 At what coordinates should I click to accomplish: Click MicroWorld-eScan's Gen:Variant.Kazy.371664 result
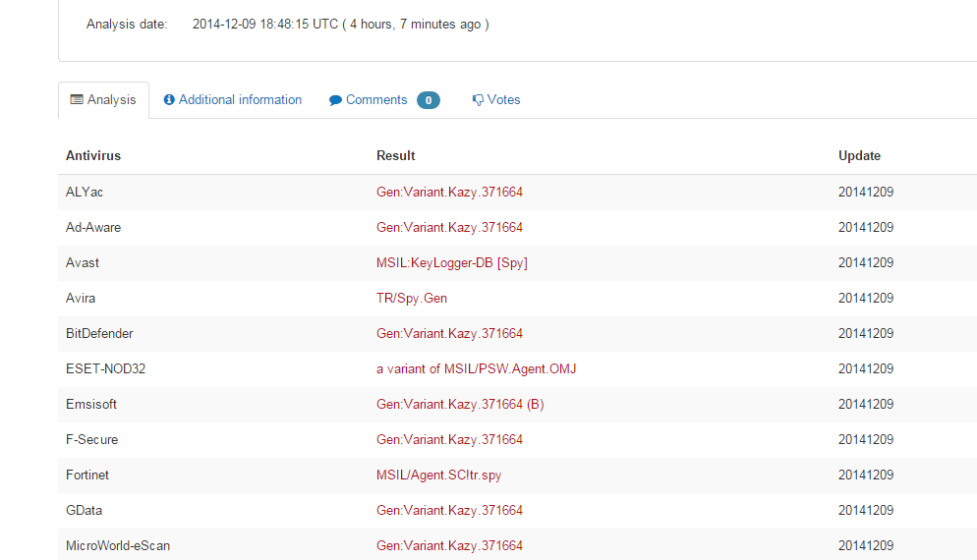(x=449, y=546)
